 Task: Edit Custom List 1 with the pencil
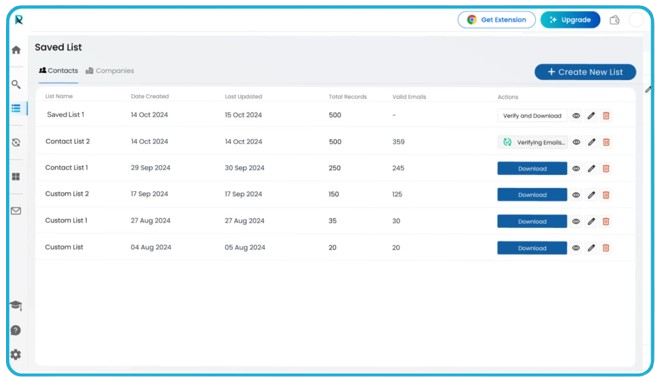pyautogui.click(x=591, y=221)
